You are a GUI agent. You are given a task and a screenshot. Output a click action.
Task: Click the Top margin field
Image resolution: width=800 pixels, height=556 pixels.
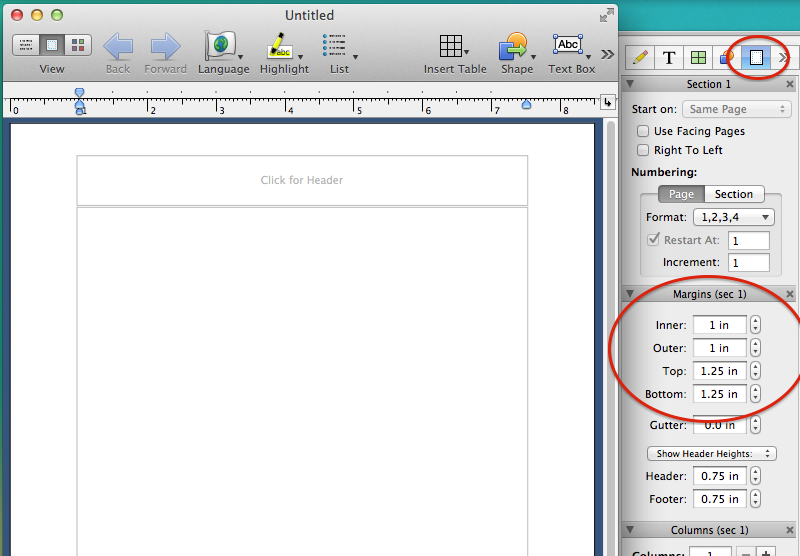(719, 371)
